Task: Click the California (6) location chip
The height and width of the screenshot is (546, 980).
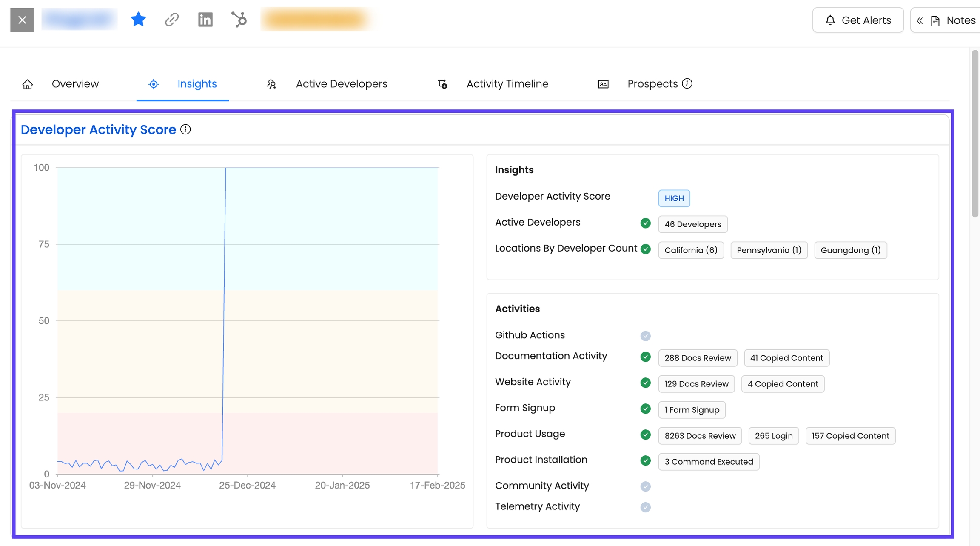Action: 691,250
